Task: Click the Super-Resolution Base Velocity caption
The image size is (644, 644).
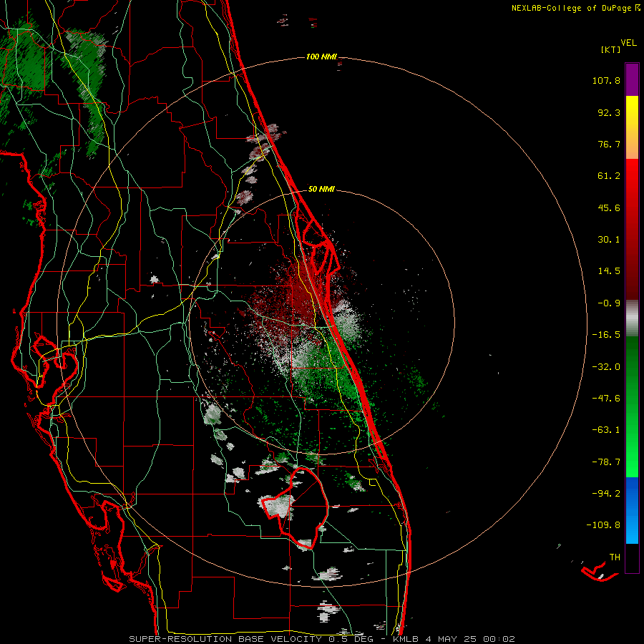Action: [321, 639]
